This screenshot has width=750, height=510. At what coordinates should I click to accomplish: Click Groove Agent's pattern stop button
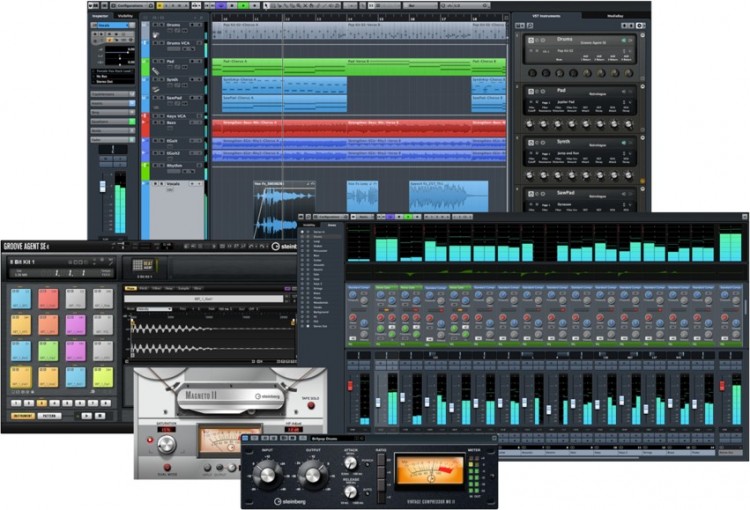tap(99, 416)
